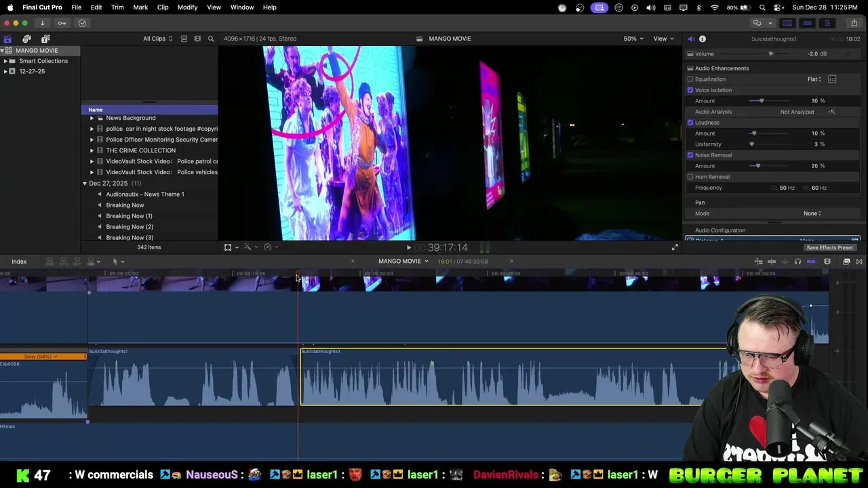The height and width of the screenshot is (488, 868).
Task: Open the Retime speedometer menu
Action: [270, 247]
